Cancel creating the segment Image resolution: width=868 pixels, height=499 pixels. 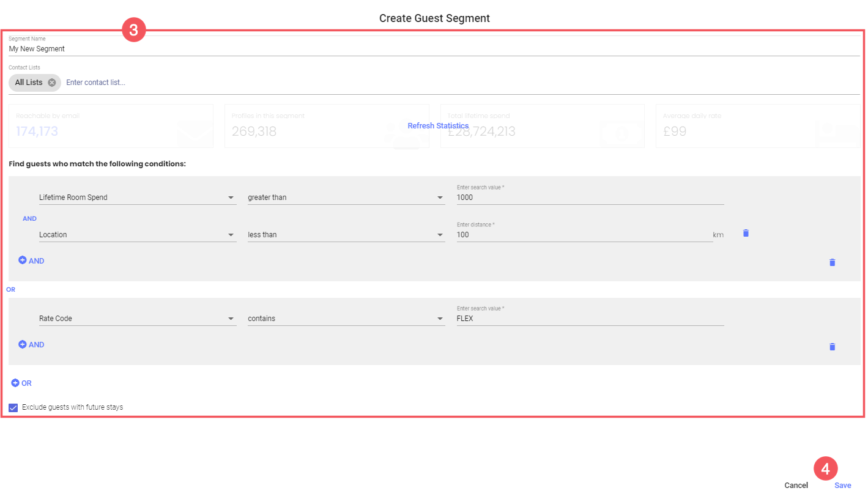796,486
